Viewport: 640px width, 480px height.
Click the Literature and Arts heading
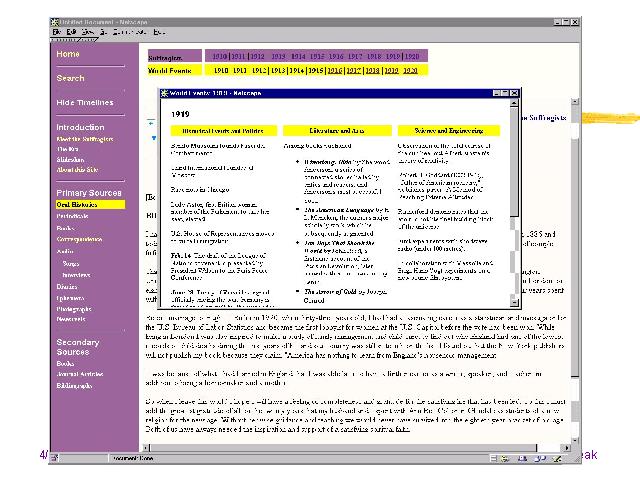tap(337, 131)
